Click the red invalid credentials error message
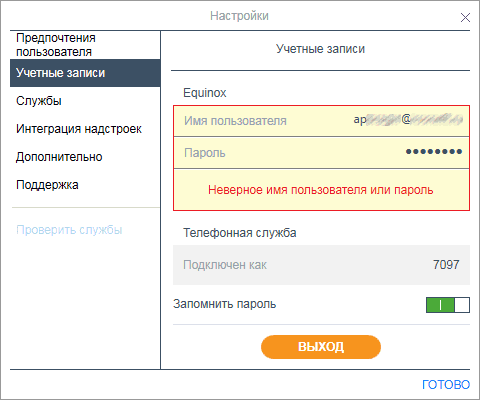The width and height of the screenshot is (480, 400). click(x=321, y=190)
